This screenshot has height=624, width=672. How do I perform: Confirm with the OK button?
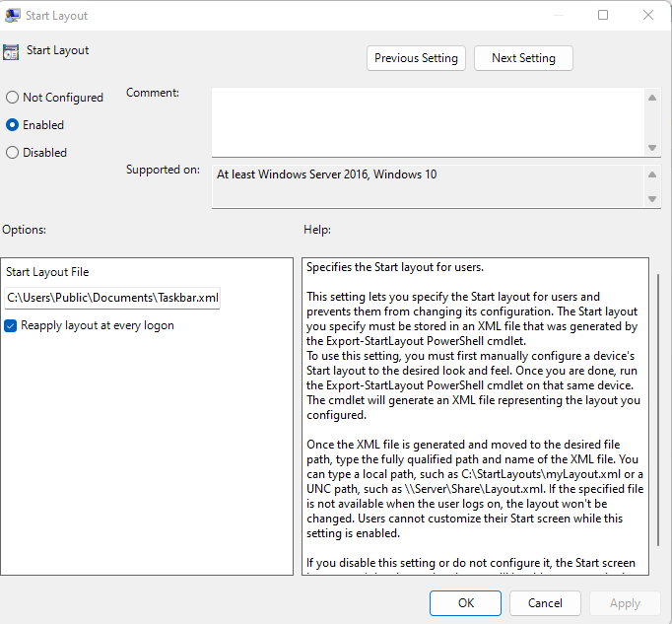[x=465, y=603]
